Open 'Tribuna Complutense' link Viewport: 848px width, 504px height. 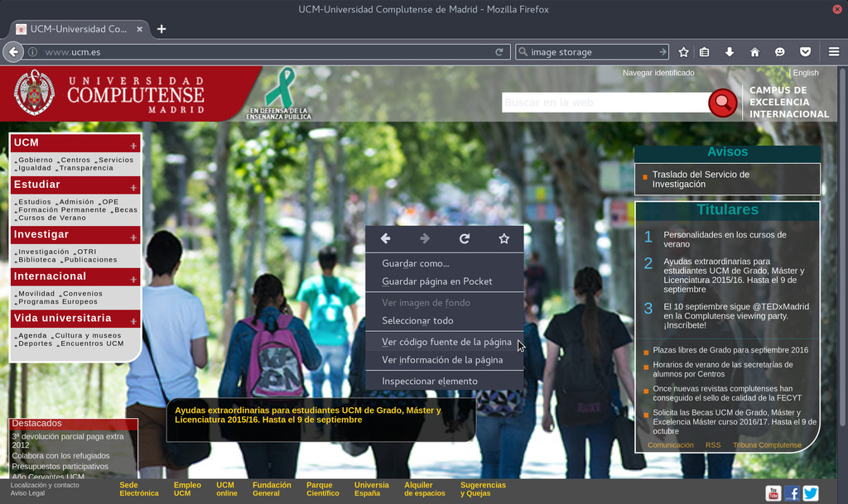point(767,445)
